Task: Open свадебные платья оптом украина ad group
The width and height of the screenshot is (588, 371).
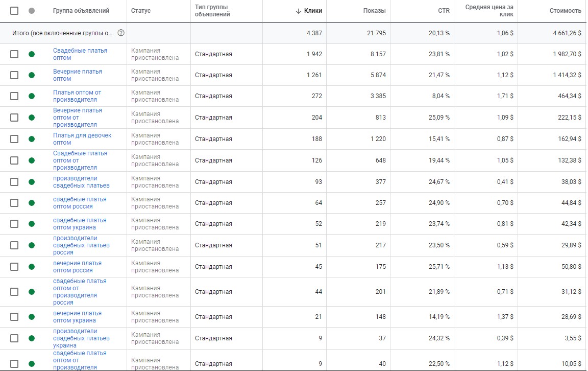Action: (80, 224)
